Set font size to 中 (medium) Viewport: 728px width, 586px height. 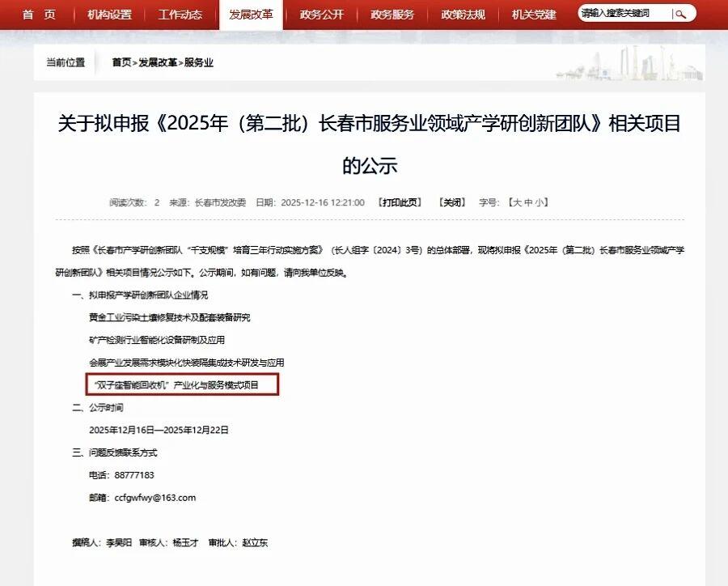529,202
